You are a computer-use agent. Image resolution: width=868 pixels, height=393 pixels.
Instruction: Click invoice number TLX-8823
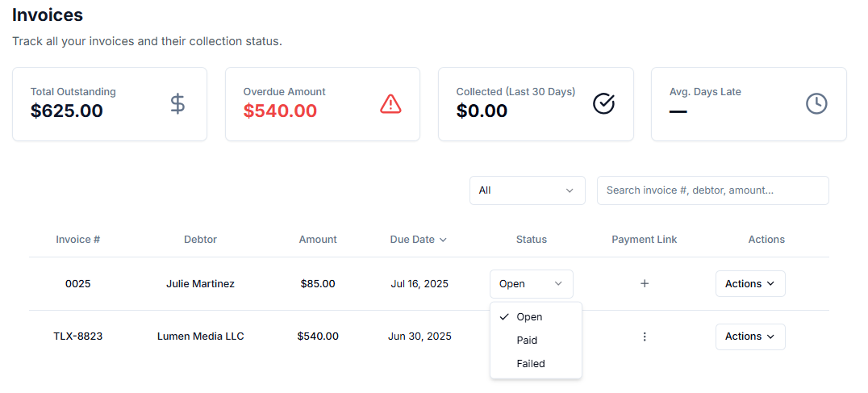(78, 337)
